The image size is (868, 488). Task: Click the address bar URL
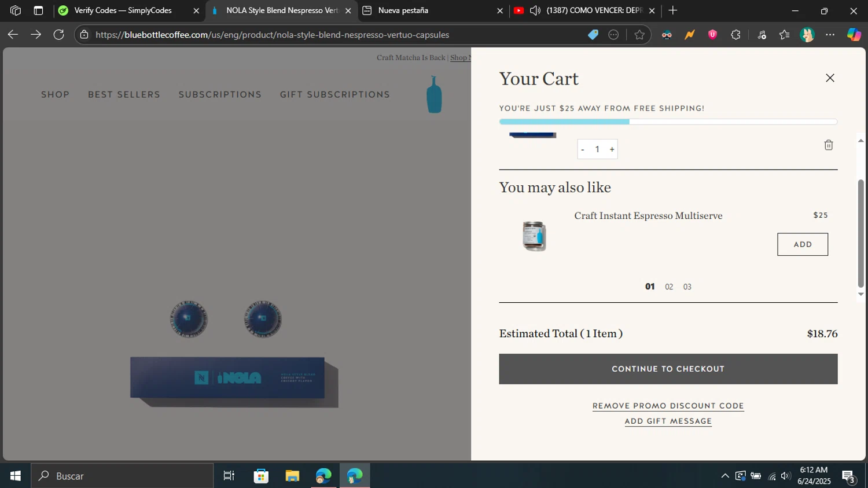[272, 35]
